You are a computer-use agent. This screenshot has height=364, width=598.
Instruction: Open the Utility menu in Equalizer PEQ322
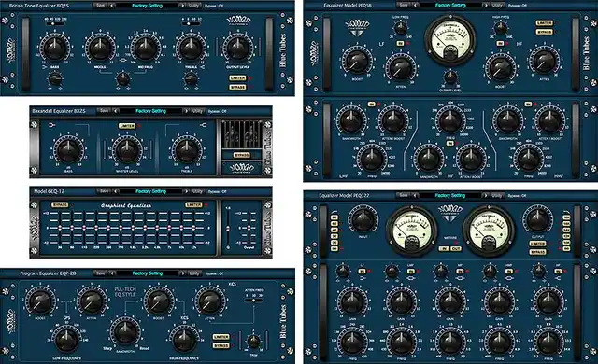point(496,195)
